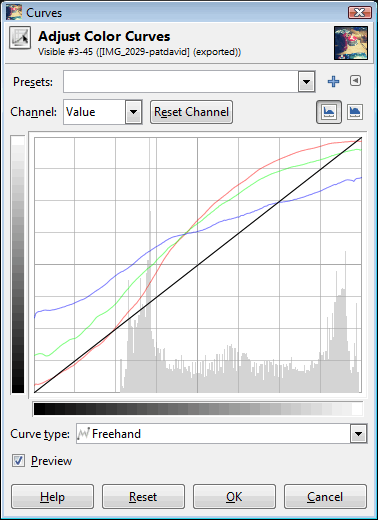Screen dimensions: 378x520
Task: Click the curve graph center point
Action: click(198, 265)
